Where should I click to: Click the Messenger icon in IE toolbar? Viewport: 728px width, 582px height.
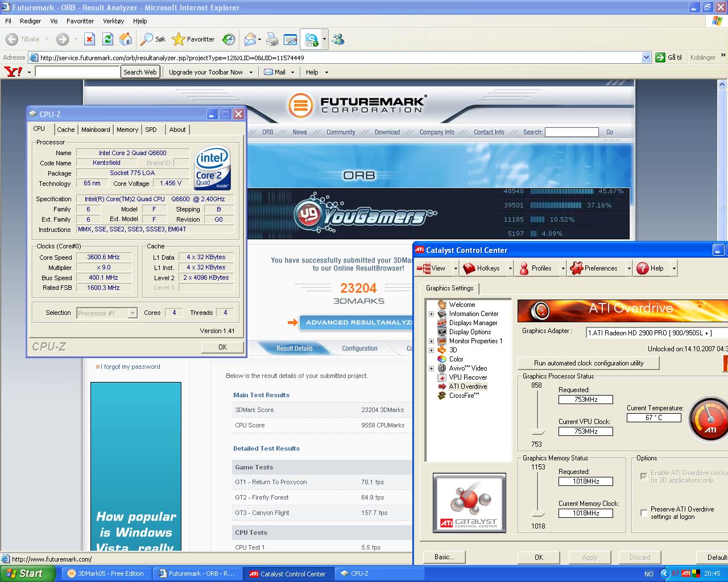[338, 39]
